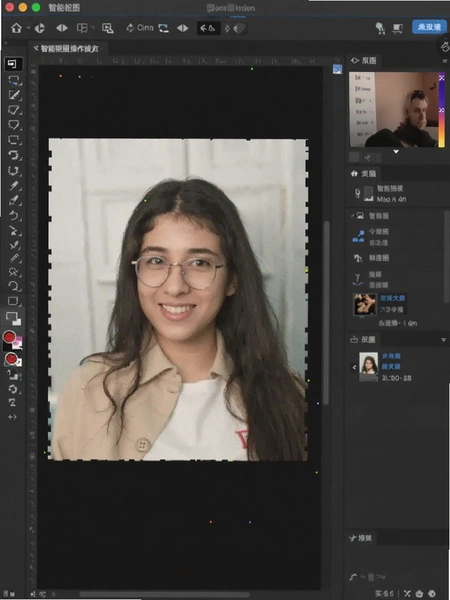Open the man's photo thumbnail in preview panel
The height and width of the screenshot is (600, 450).
(394, 109)
